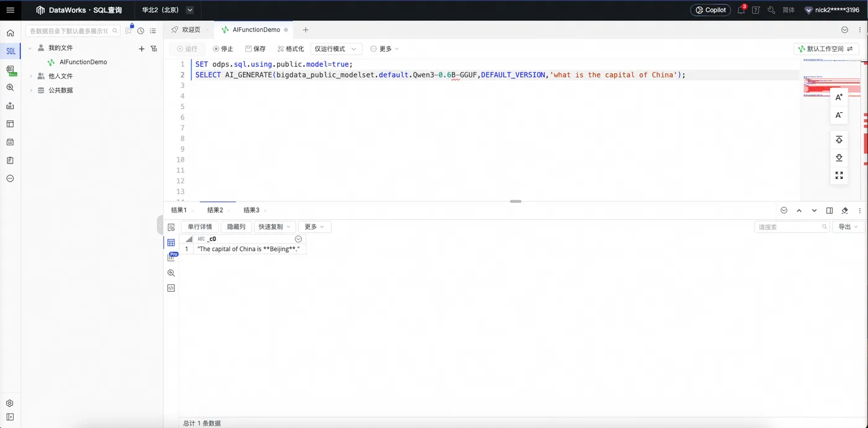The image size is (868, 428).
Task: Open the table layout sidebar icon
Action: tap(10, 124)
